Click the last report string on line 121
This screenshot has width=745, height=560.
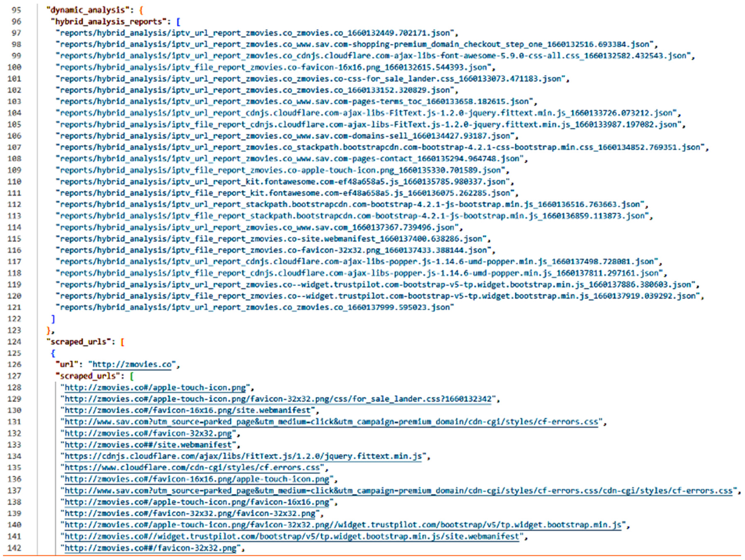tap(254, 307)
